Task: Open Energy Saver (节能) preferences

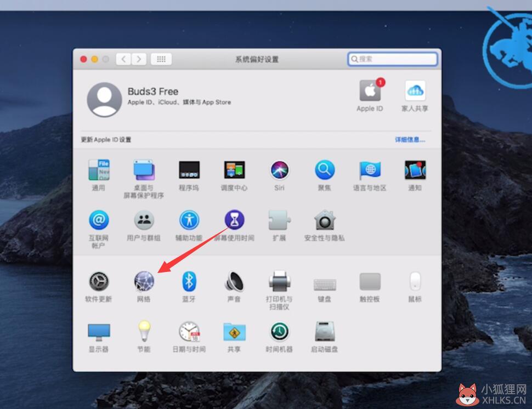Action: click(x=144, y=331)
